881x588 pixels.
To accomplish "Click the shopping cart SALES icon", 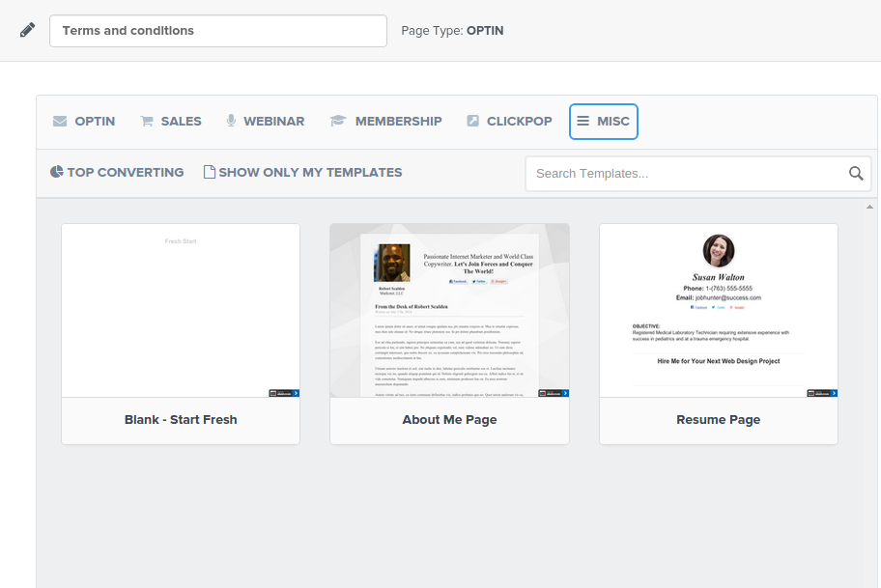I will (147, 122).
